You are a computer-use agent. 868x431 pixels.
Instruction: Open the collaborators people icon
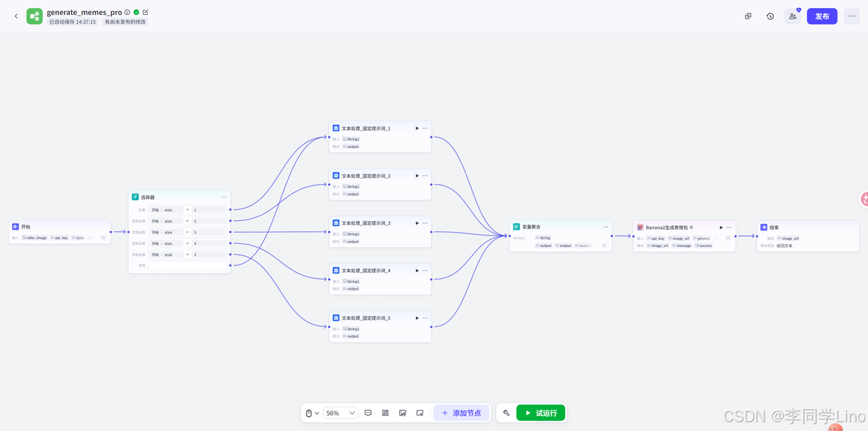[793, 16]
